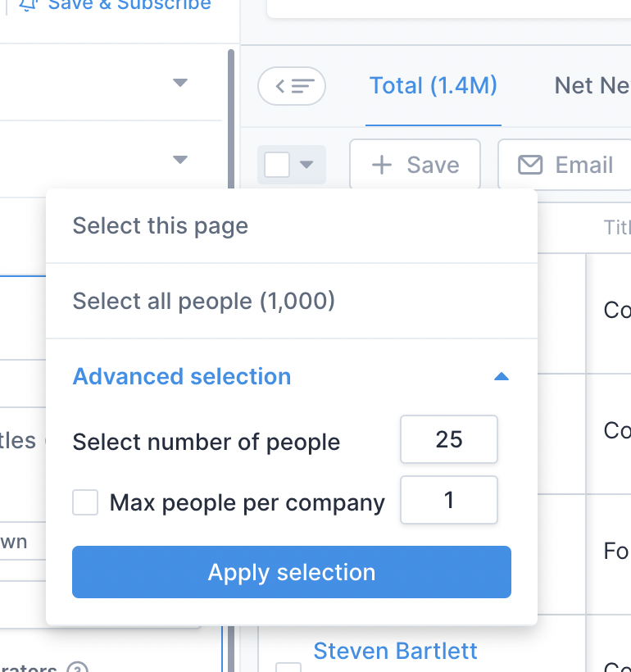Click the collapse filters panel icon button
The height and width of the screenshot is (672, 631).
(292, 86)
